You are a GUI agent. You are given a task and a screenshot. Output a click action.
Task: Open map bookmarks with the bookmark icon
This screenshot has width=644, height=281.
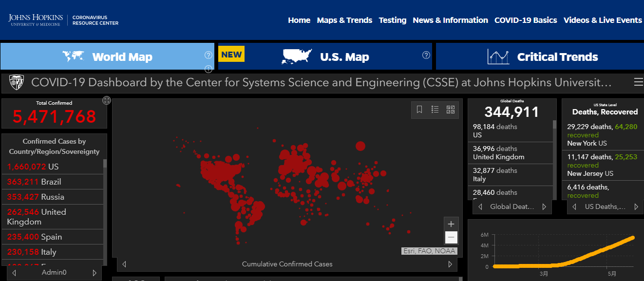pyautogui.click(x=419, y=110)
